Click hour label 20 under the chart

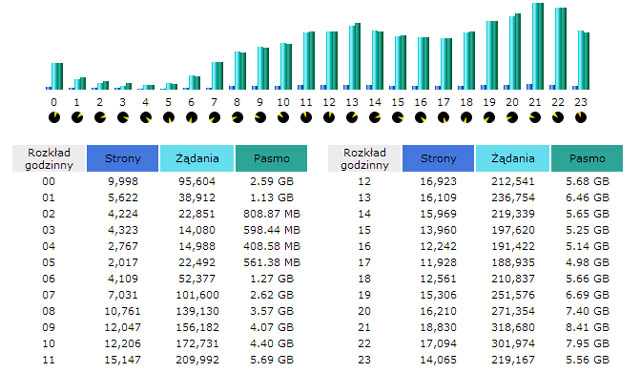(x=512, y=102)
